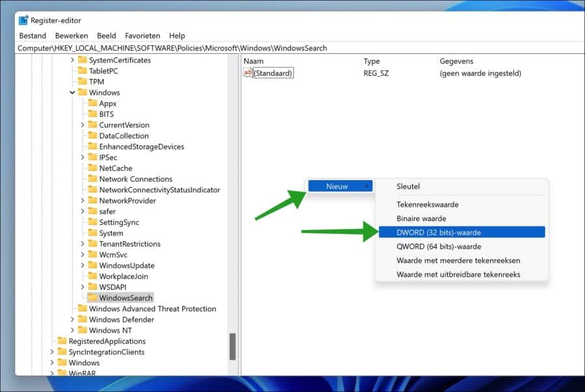The width and height of the screenshot is (585, 392).
Task: Expand the WcmSvc key
Action: pos(83,255)
